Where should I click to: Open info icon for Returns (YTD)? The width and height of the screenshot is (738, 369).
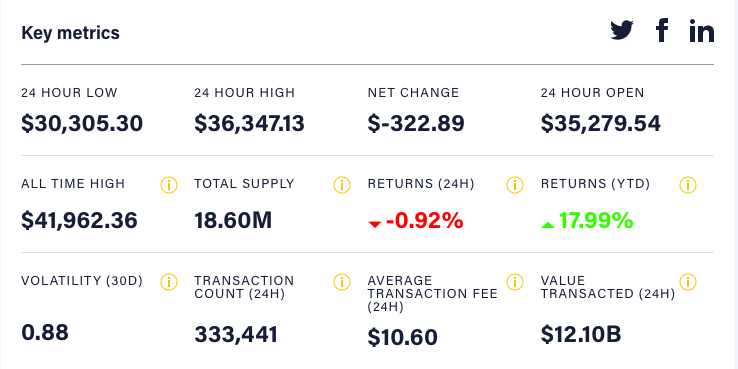tap(688, 185)
